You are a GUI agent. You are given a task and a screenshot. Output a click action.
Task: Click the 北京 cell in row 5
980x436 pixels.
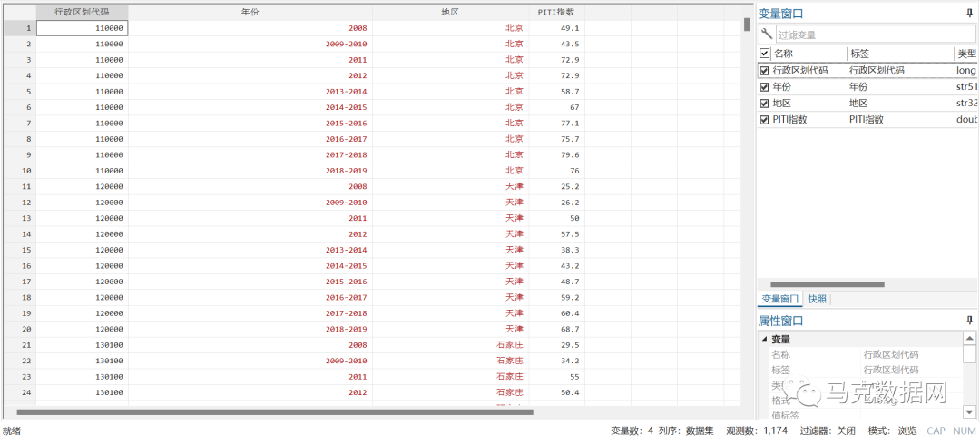coord(451,92)
